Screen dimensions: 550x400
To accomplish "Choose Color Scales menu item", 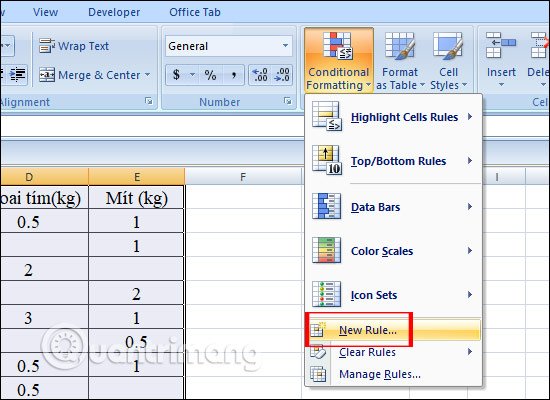I will coord(393,251).
